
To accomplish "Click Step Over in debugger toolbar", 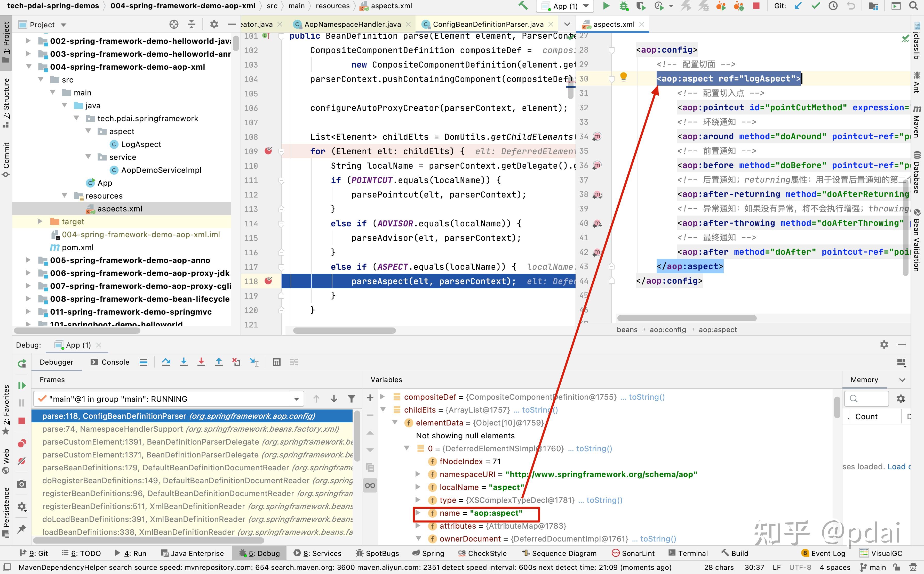I will point(166,362).
